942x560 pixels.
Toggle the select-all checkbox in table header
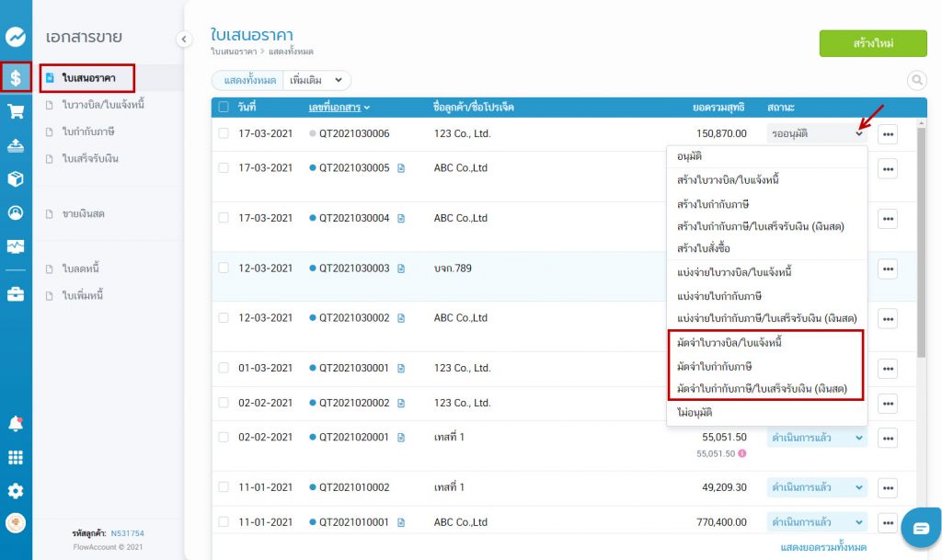pos(224,107)
